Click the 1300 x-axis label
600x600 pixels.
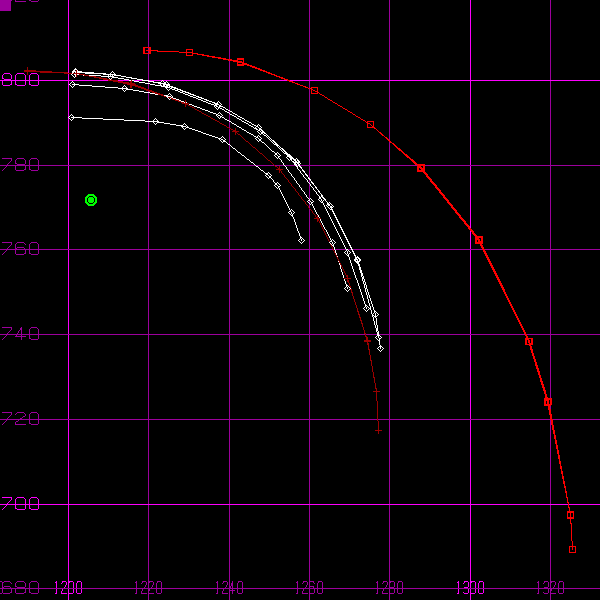pyautogui.click(x=470, y=587)
